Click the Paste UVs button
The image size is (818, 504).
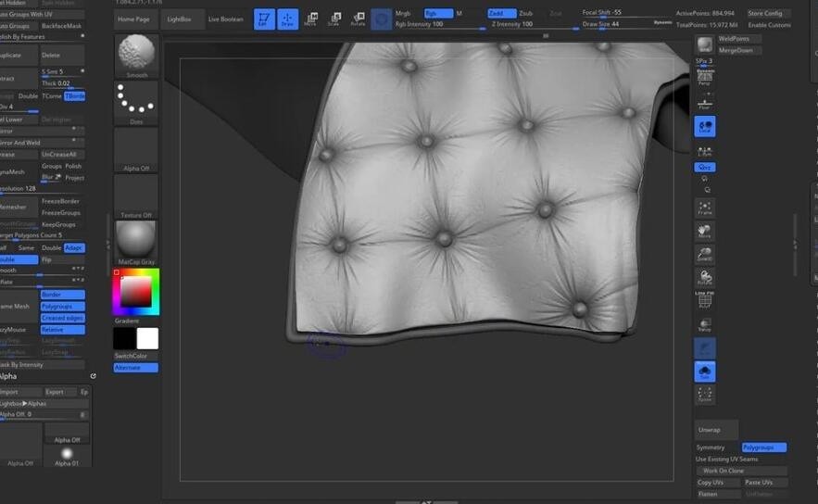(765, 483)
